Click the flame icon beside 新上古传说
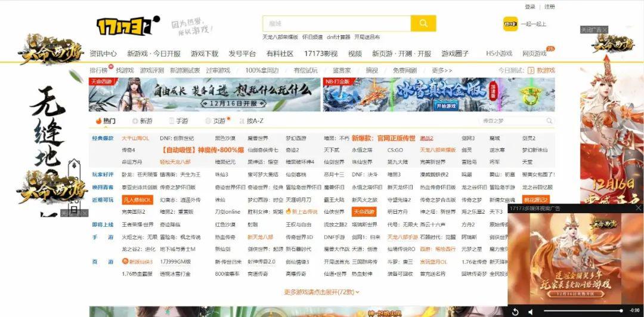Screen dimensions: 644x317 tap(289, 211)
